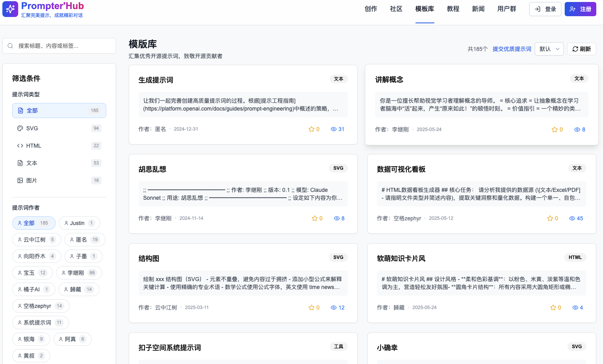603x364 pixels.
Task: Open the 默认 sort order dropdown
Action: click(549, 49)
